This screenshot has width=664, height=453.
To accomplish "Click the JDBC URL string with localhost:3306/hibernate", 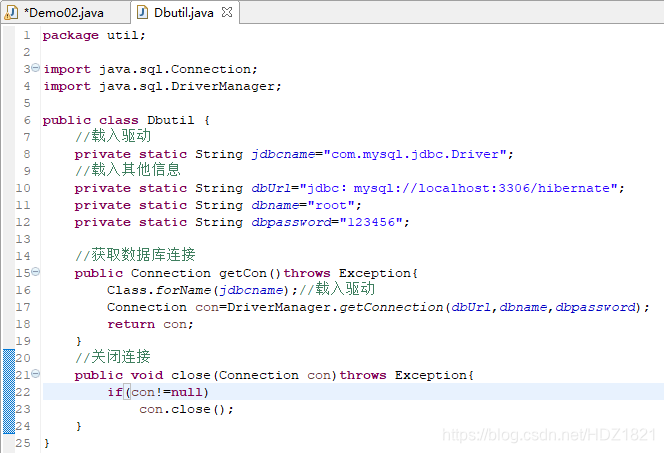I will (459, 188).
